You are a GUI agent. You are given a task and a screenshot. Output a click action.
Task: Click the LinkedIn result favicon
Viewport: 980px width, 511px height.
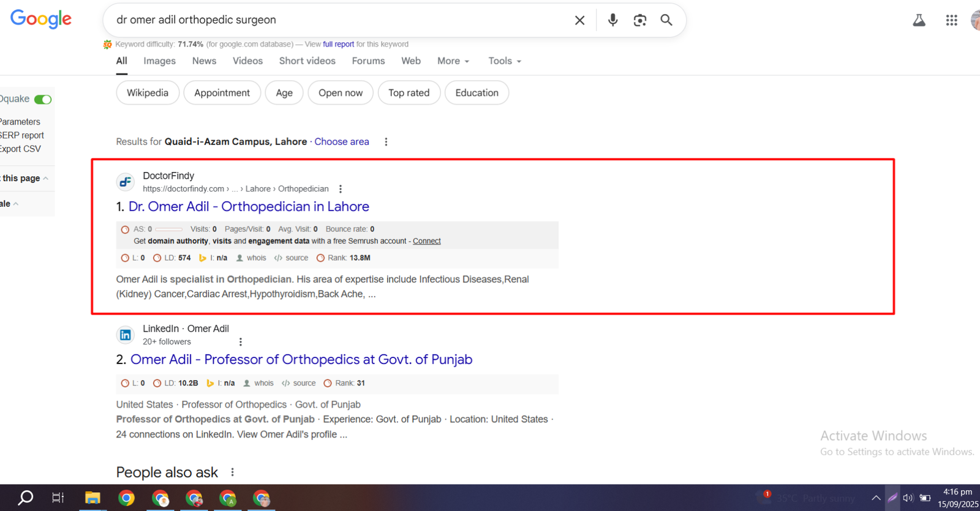(126, 335)
